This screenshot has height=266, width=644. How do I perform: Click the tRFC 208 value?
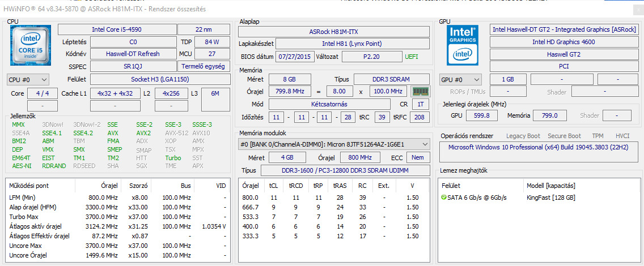(x=421, y=117)
